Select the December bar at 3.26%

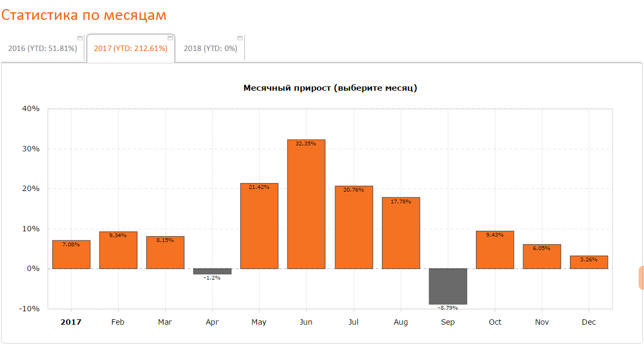click(x=589, y=262)
